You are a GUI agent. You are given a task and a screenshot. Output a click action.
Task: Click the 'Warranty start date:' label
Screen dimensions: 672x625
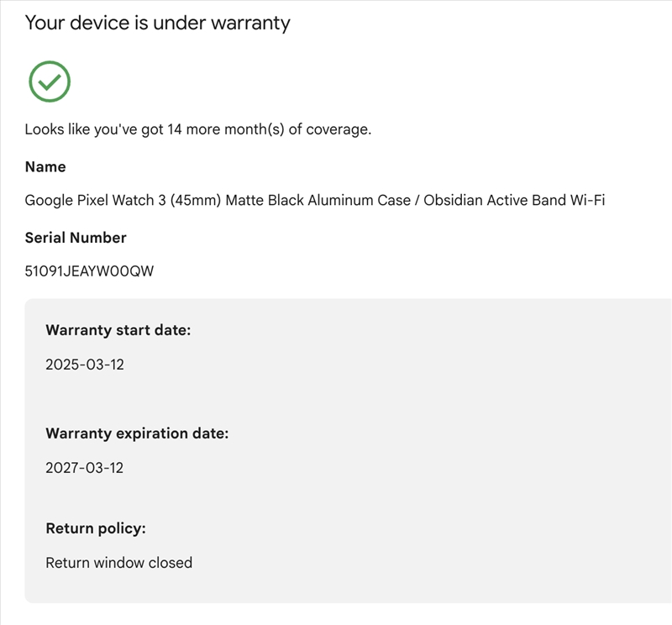118,330
